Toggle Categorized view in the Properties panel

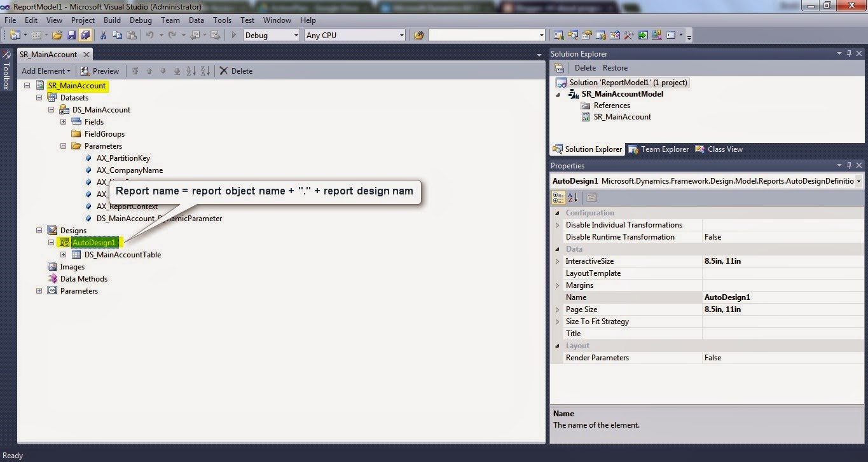pos(558,198)
